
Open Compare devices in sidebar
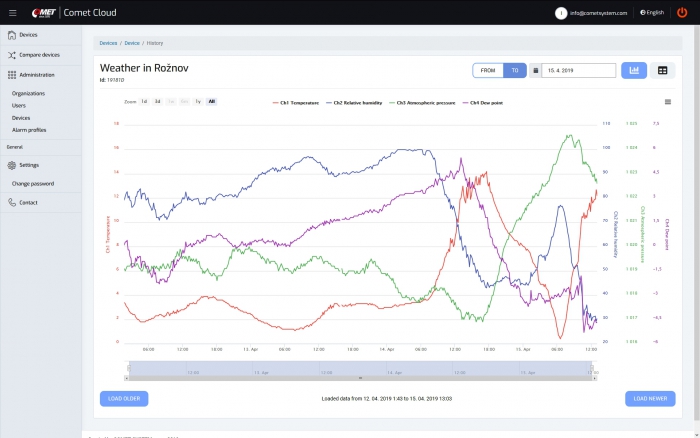click(x=38, y=55)
